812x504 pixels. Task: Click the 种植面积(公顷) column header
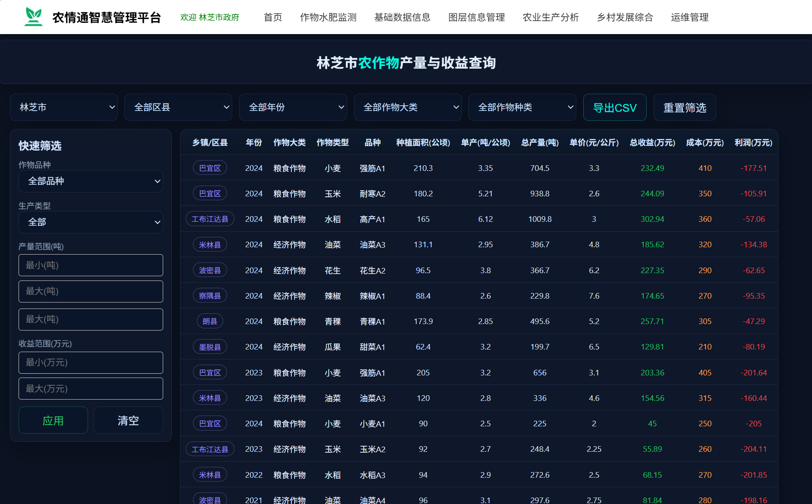pyautogui.click(x=423, y=142)
